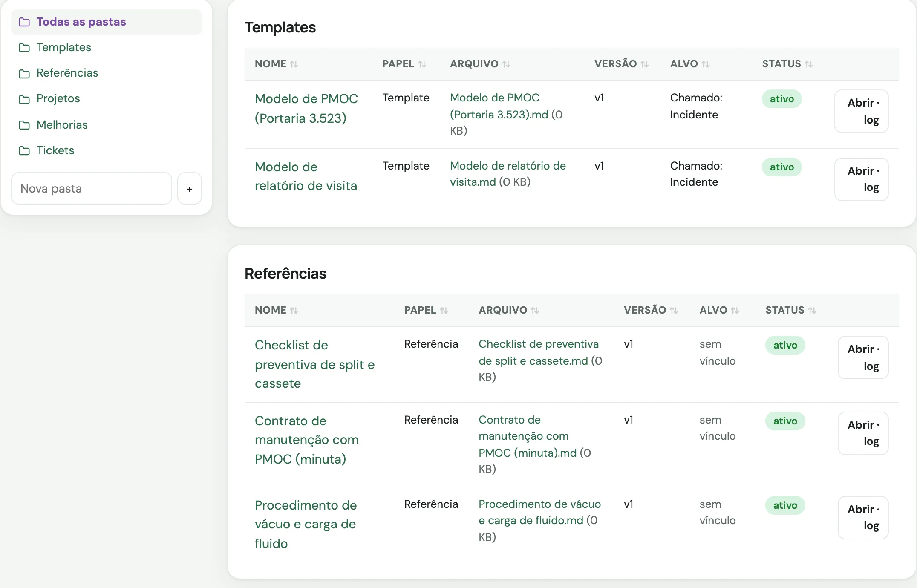Sort Templates table by Papel arrows icon

422,64
